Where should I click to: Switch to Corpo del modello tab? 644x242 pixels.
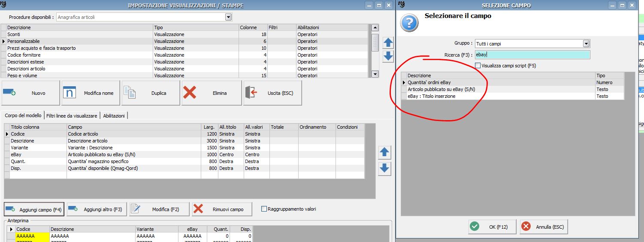tap(23, 115)
